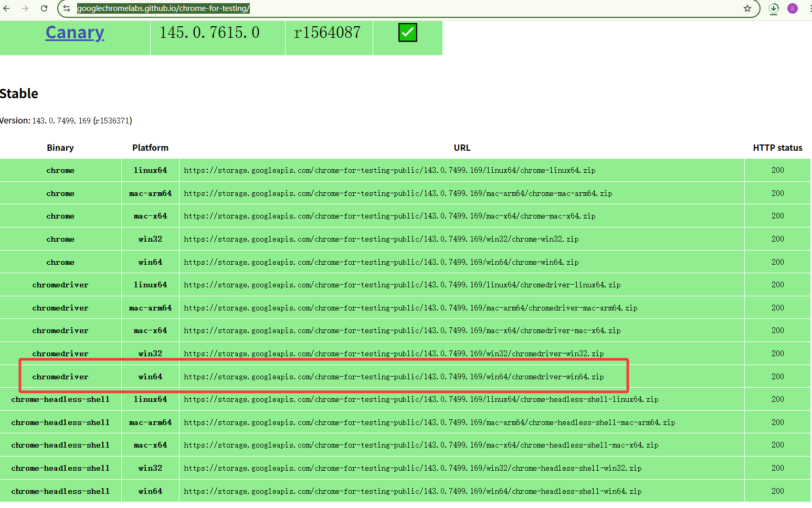Open the purple profile avatar
This screenshot has width=812, height=508.
(x=793, y=8)
